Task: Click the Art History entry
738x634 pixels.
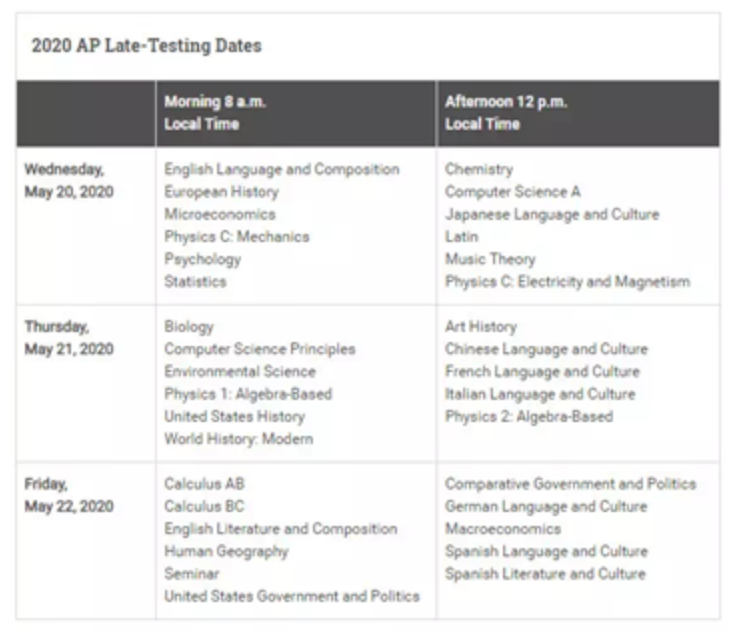Action: pos(481,327)
